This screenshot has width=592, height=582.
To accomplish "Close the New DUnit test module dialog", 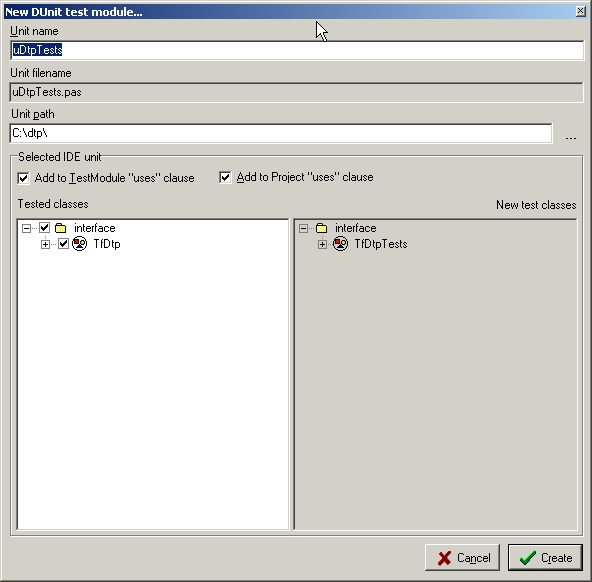I will (581, 11).
